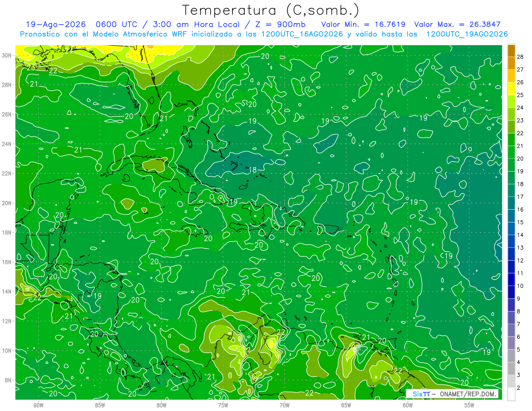
Task: Click the '65W' longitude axis label
Action: coord(346,405)
